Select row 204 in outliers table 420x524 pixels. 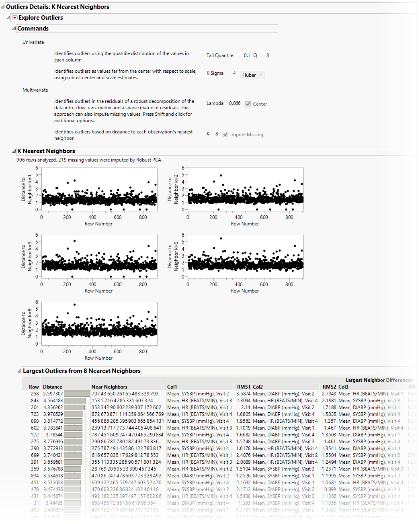point(35,407)
